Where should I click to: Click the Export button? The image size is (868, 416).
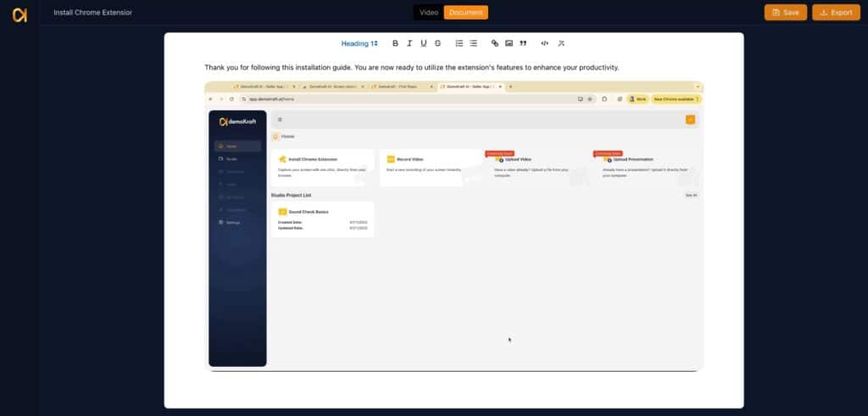point(836,13)
